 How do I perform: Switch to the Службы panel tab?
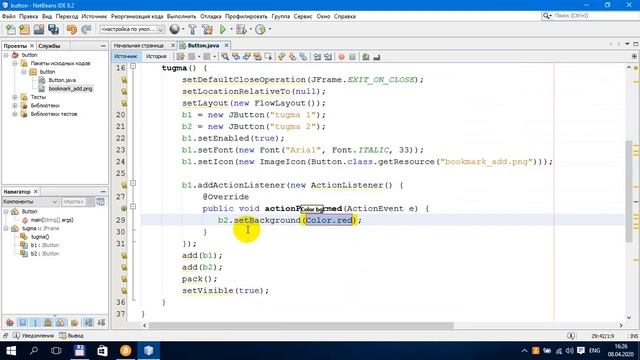(x=49, y=46)
